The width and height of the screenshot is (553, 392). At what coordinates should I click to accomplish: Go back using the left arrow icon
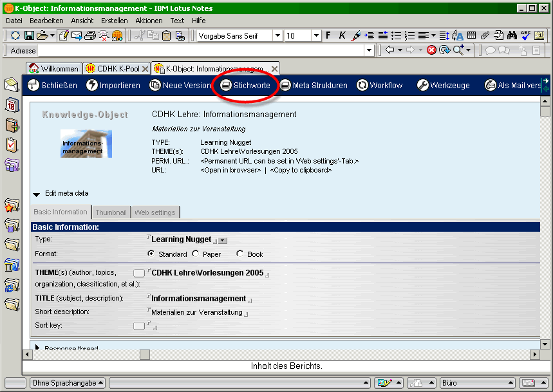click(389, 50)
